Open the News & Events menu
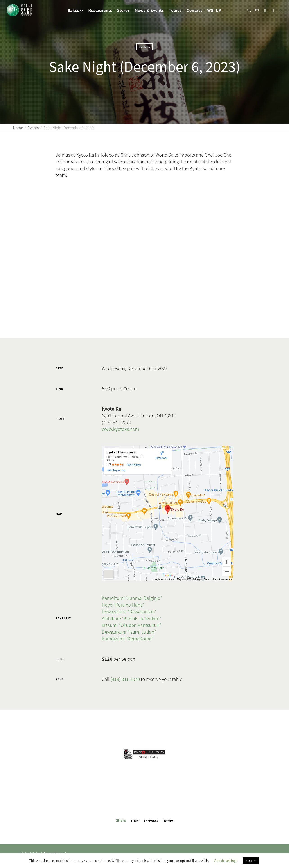Image resolution: width=289 pixels, height=868 pixels. pos(149,10)
